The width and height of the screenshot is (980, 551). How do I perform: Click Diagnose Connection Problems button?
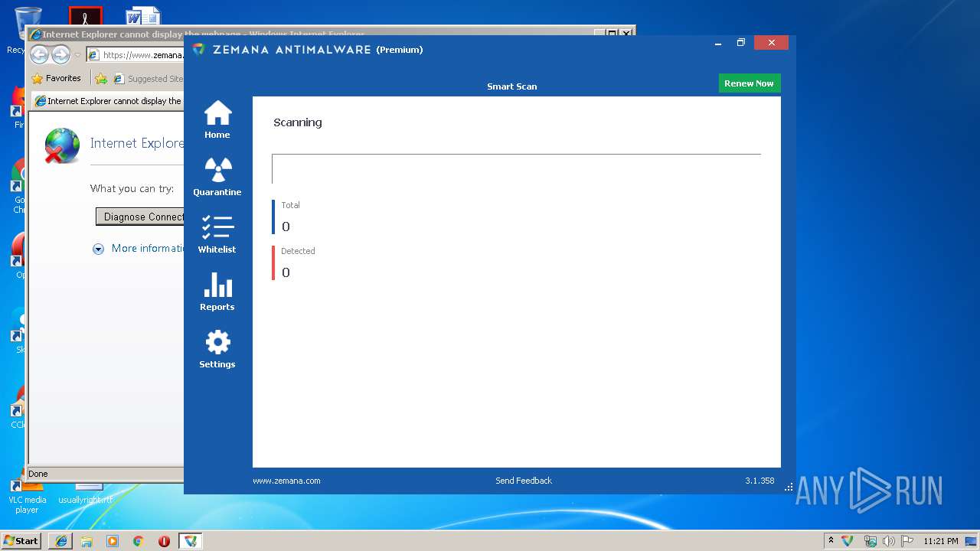click(x=140, y=217)
